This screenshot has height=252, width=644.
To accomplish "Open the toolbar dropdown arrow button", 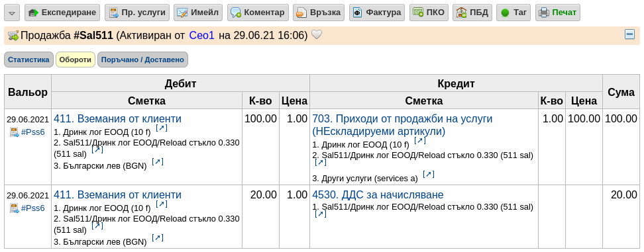I will tap(12, 13).
